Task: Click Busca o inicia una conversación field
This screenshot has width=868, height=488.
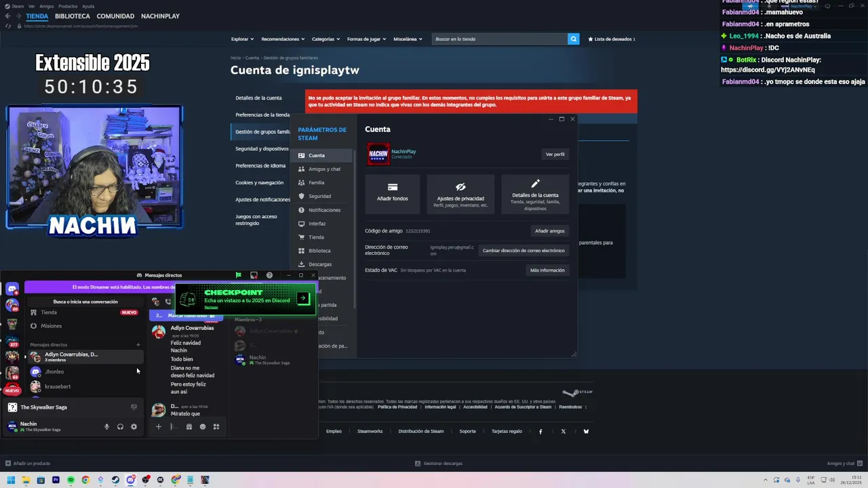Action: (x=85, y=302)
